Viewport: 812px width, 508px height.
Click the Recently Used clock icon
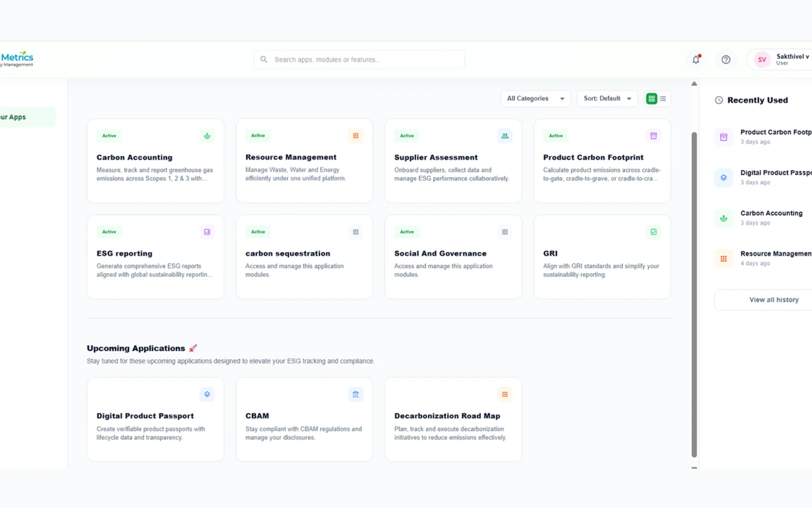tap(719, 100)
